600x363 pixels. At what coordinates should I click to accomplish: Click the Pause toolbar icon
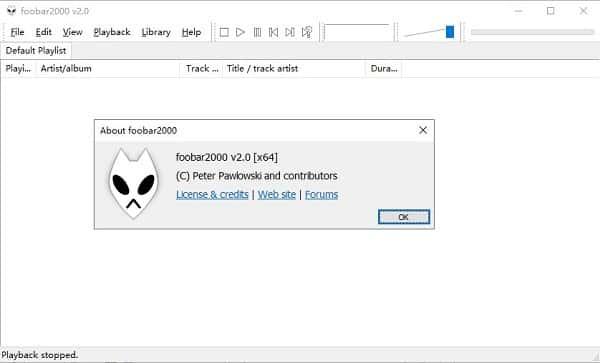point(257,32)
